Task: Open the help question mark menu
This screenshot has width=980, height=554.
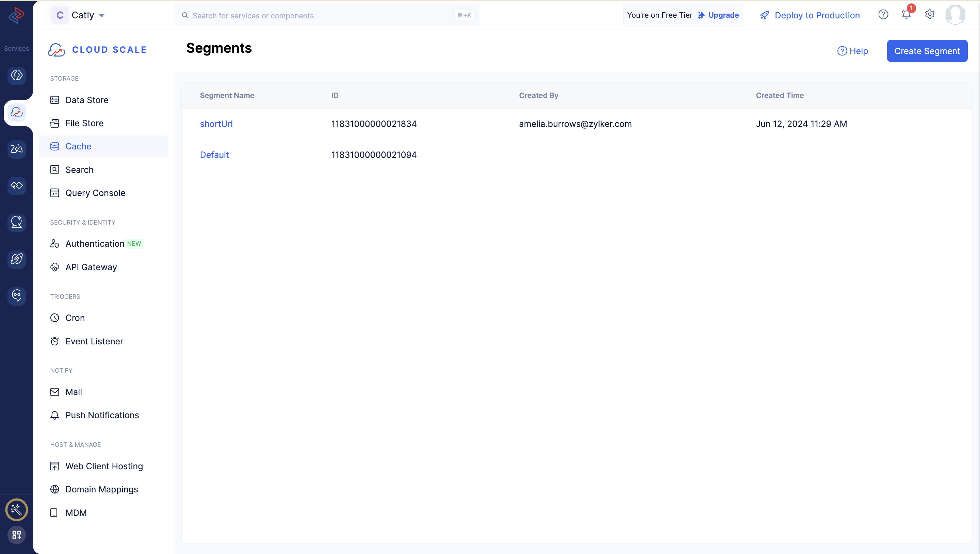Action: (884, 15)
